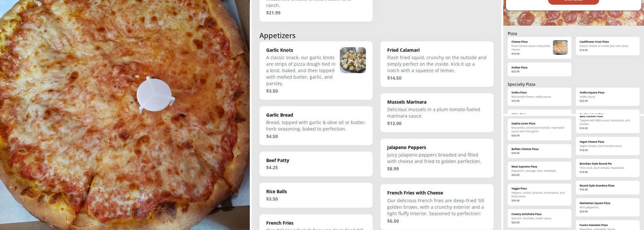Select the Manhattan Square Pizza card

(608, 207)
